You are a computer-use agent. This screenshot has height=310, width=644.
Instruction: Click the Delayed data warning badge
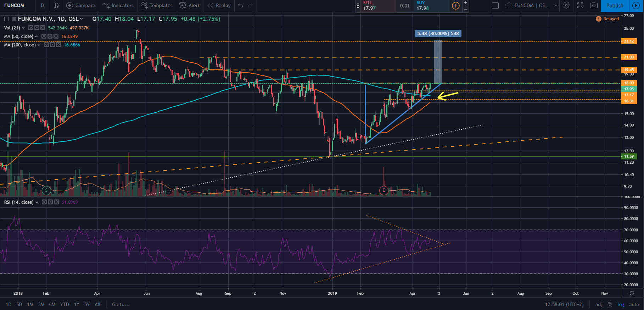point(607,19)
